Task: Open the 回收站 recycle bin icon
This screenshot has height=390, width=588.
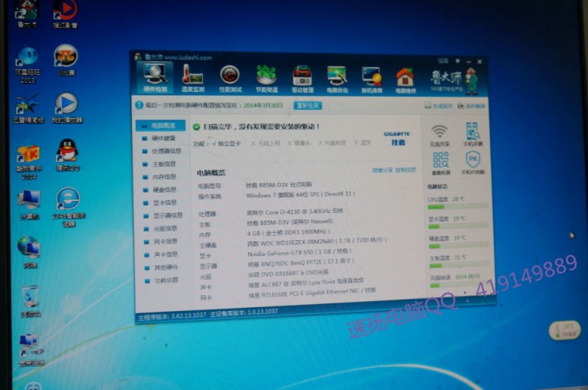Action: [x=30, y=301]
